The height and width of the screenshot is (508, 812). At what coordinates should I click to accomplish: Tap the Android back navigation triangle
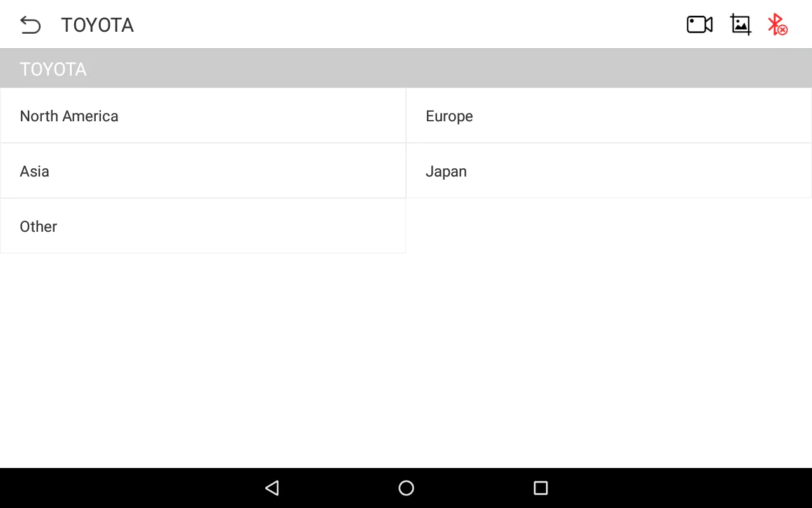pyautogui.click(x=272, y=488)
